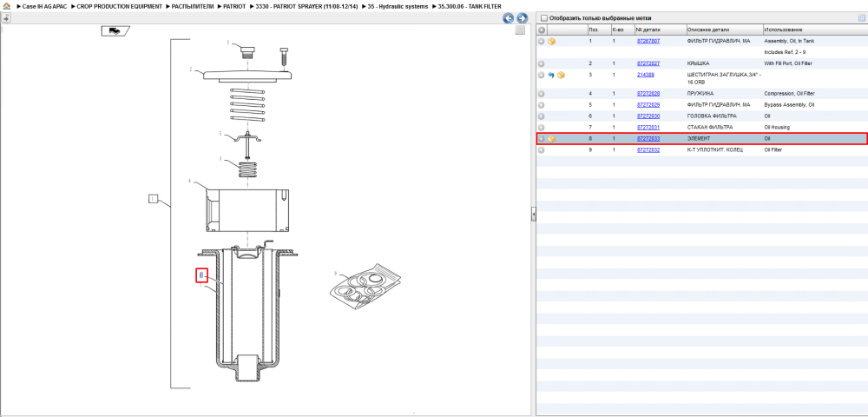Image resolution: width=868 pixels, height=417 pixels.
Task: Click callout 9 near the seal kit drawing
Action: click(x=335, y=273)
